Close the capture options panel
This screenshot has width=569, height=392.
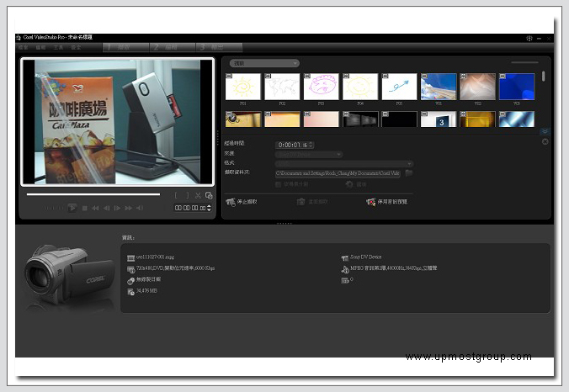click(x=545, y=141)
